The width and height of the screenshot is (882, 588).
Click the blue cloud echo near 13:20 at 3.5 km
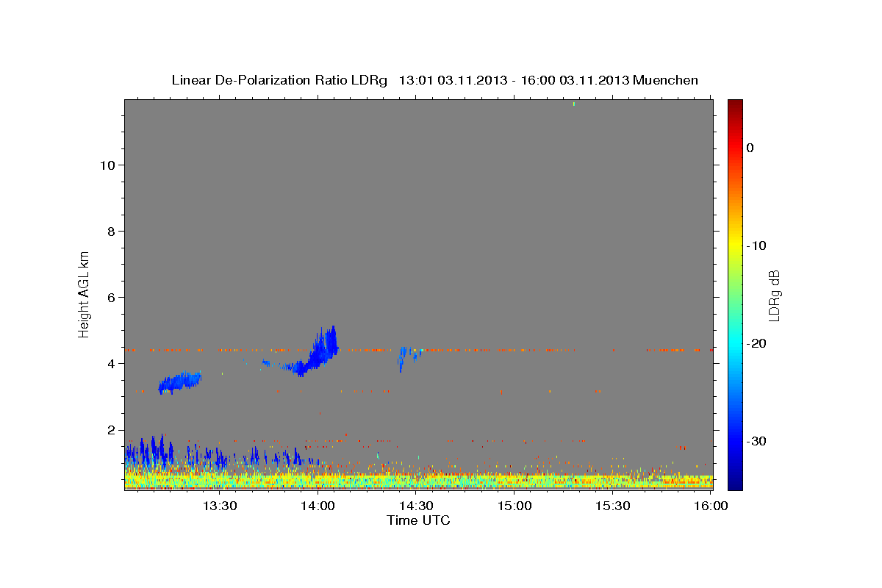180,381
